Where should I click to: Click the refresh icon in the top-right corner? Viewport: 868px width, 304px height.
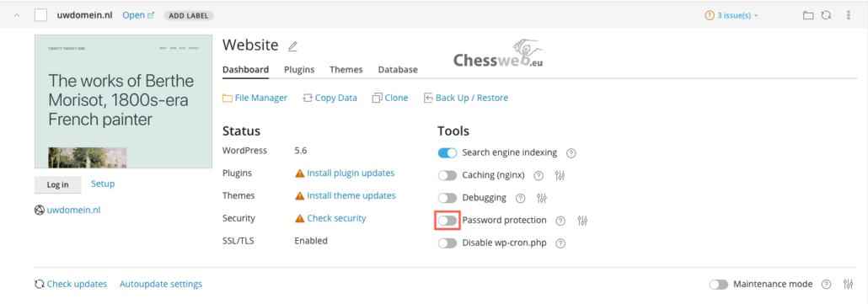tap(826, 15)
